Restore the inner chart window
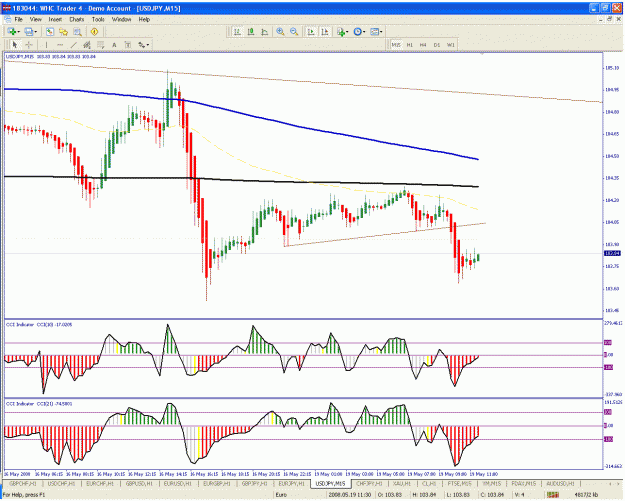The height and width of the screenshot is (501, 625). 609,19
